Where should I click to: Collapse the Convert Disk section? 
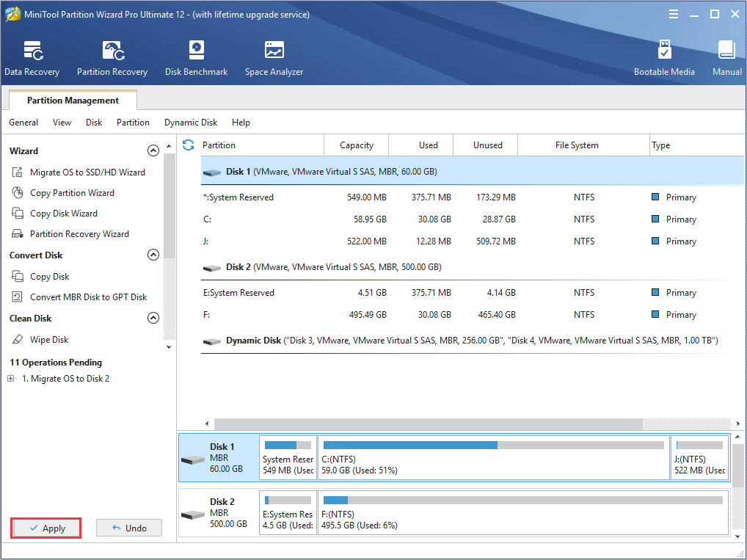(x=153, y=255)
